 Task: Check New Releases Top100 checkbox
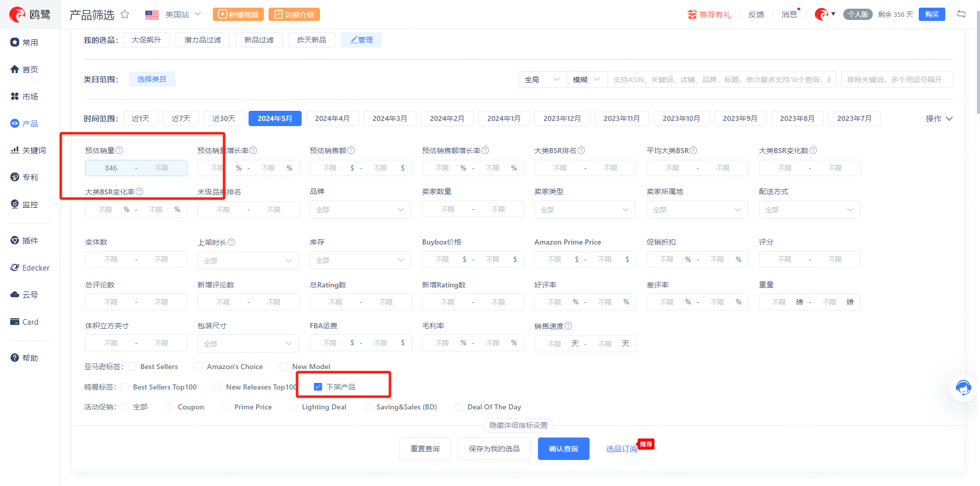pos(218,387)
